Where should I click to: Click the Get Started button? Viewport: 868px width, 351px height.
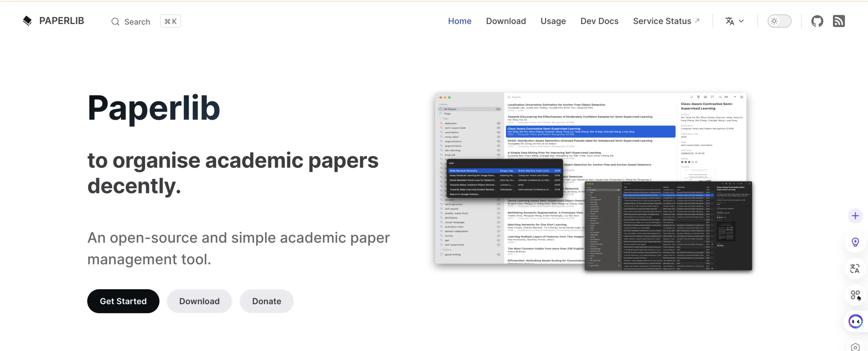pos(123,301)
